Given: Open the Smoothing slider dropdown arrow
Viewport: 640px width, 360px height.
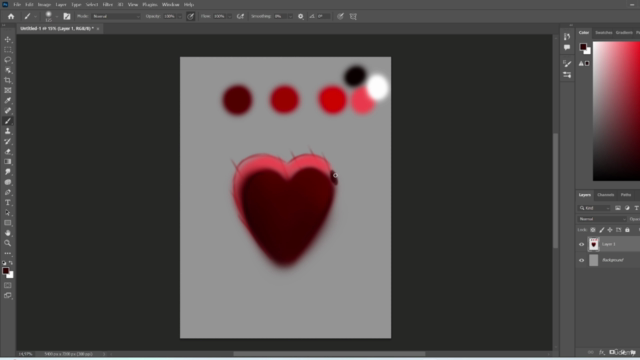Looking at the screenshot, I should (x=290, y=17).
